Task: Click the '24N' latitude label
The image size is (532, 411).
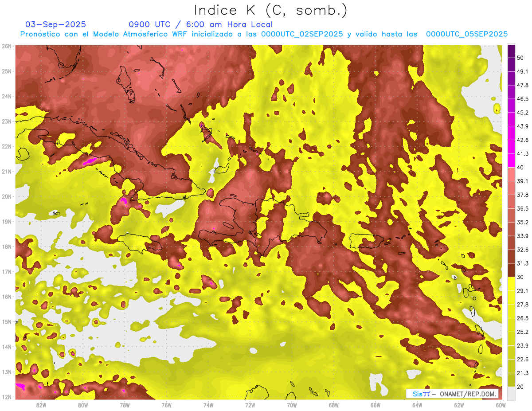Action: [x=7, y=96]
